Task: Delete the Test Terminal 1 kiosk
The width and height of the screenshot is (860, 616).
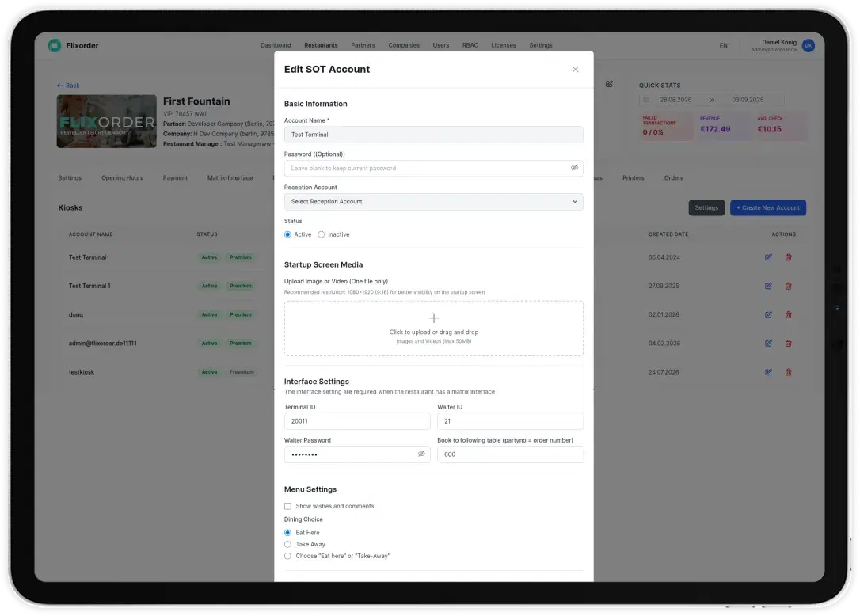Action: (788, 286)
